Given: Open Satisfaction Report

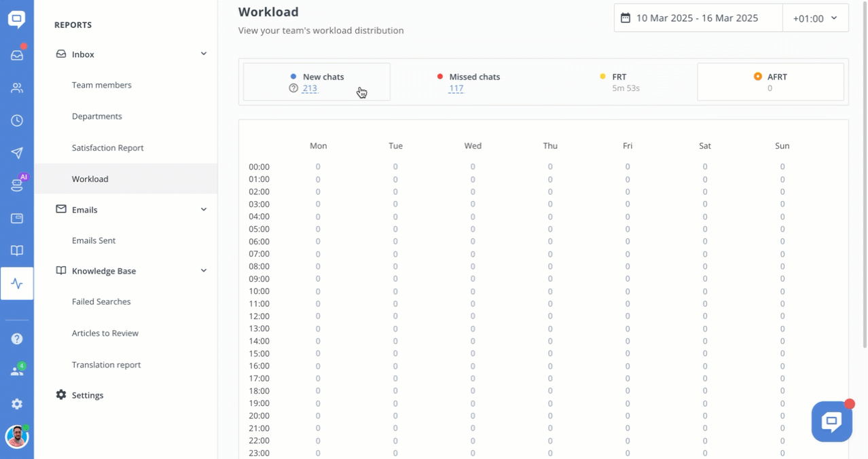Looking at the screenshot, I should [x=108, y=147].
